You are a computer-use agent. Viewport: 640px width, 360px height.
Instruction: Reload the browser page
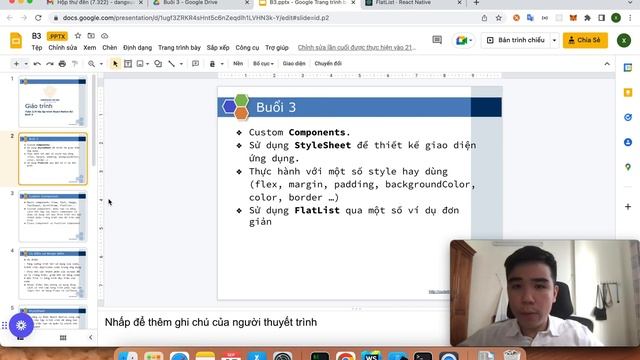(38, 18)
